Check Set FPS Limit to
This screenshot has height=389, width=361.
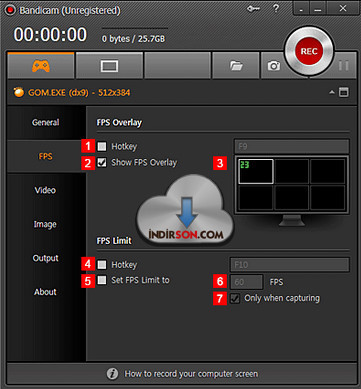click(102, 280)
